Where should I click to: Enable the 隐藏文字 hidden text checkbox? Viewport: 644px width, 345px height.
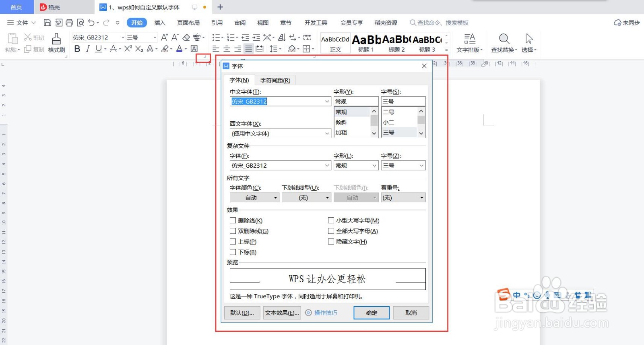coord(331,241)
